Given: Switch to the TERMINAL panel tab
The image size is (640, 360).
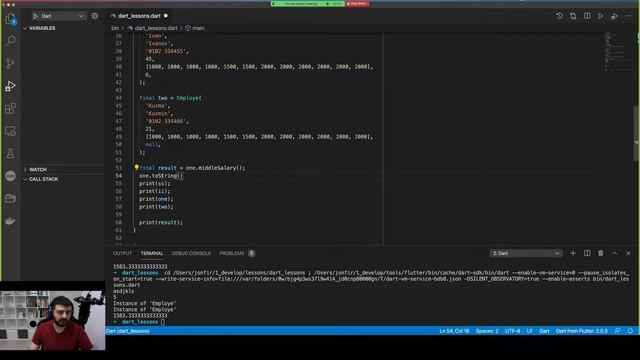Looking at the screenshot, I should [x=152, y=253].
